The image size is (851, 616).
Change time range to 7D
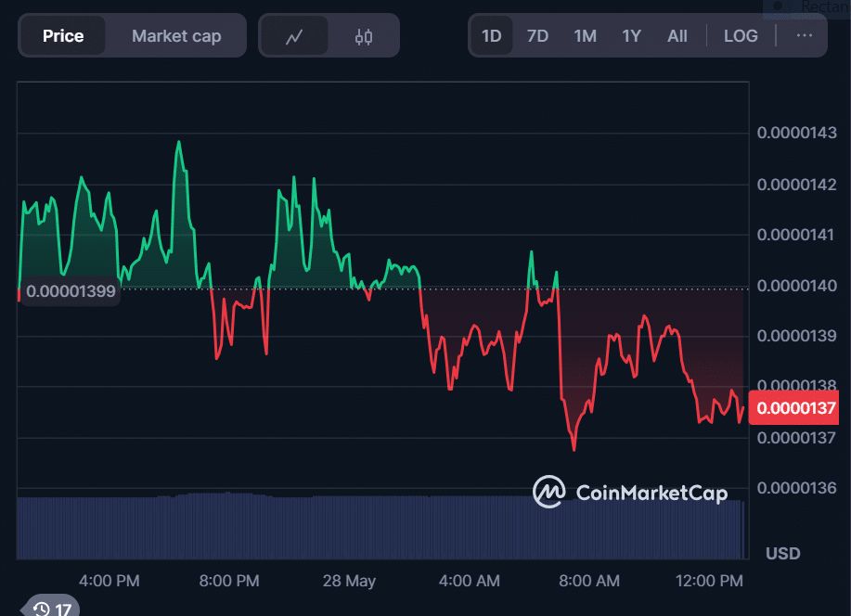537,36
